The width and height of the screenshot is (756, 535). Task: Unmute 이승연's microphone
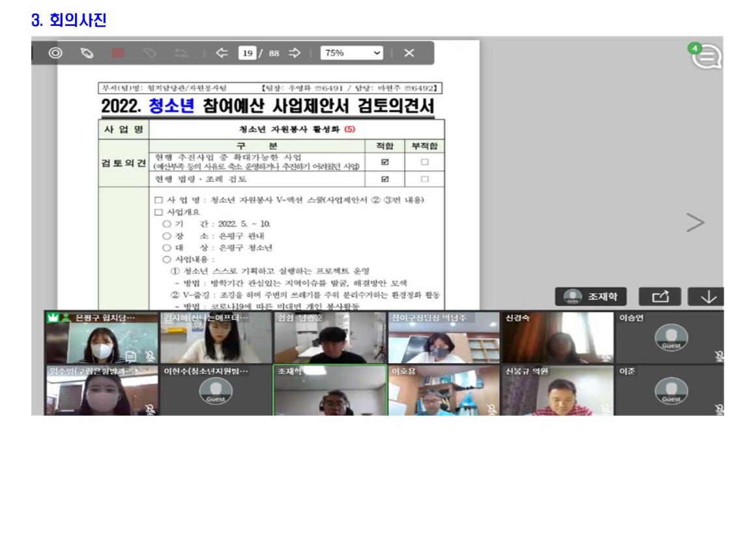[720, 356]
